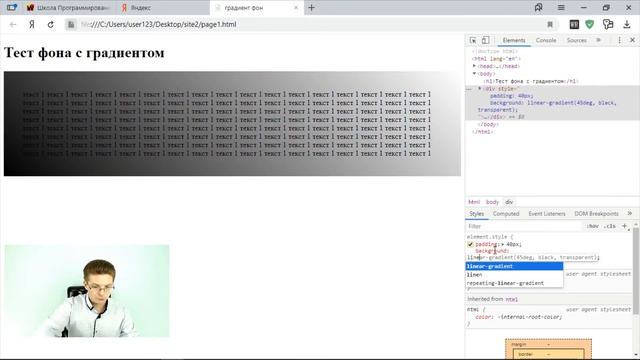Switch to the Яндекс tab
This screenshot has height=360, width=640.
click(162, 7)
